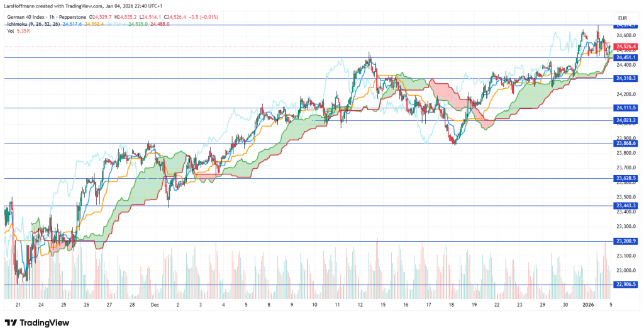644x335 pixels.
Task: Click the TradingView.com text in the header
Action: coord(84,6)
